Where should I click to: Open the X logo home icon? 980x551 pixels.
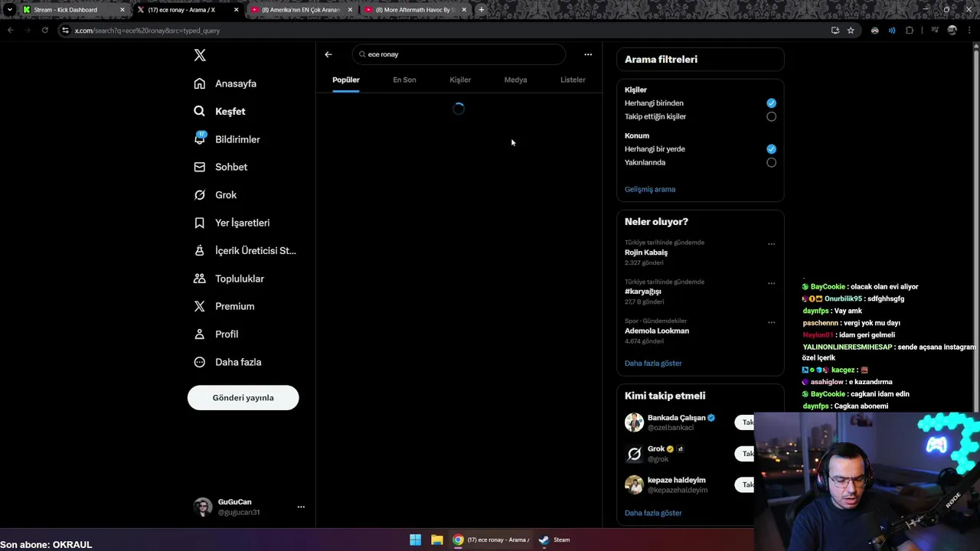200,55
